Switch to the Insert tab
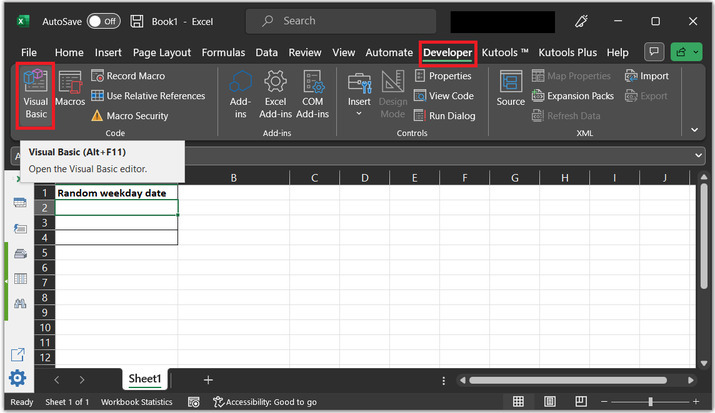The height and width of the screenshot is (413, 715). [x=108, y=52]
